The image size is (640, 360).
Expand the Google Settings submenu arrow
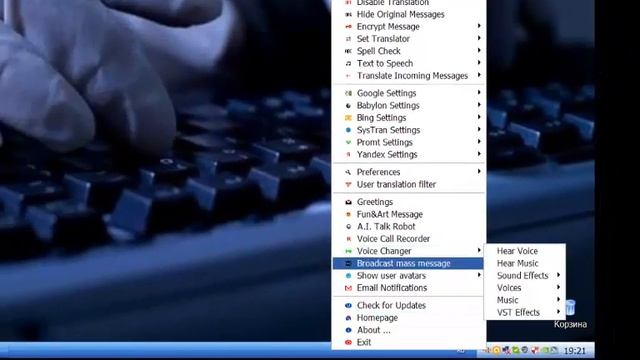pyautogui.click(x=479, y=93)
